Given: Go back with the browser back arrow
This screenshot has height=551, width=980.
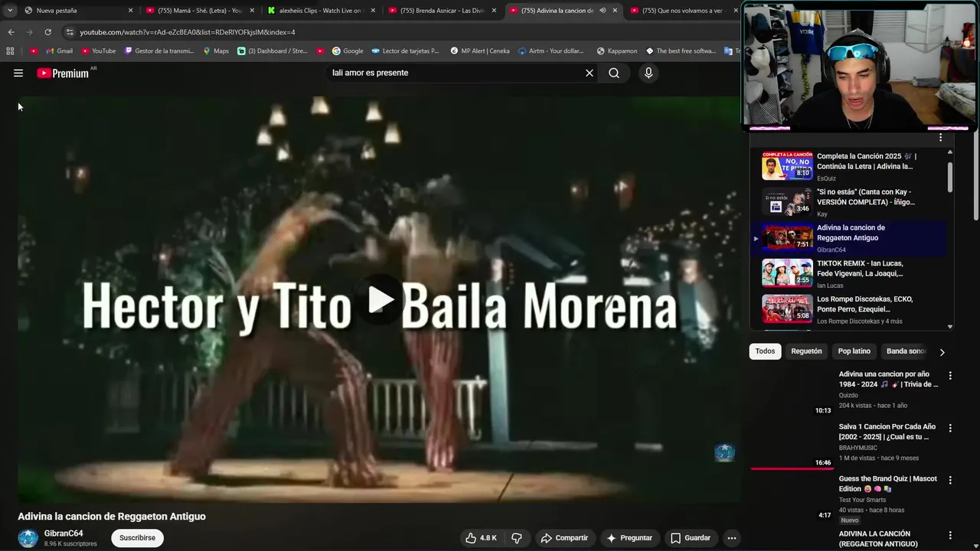Looking at the screenshot, I should pyautogui.click(x=11, y=32).
